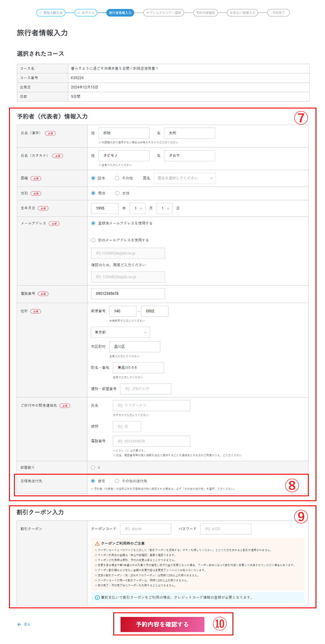Click the warning triangle icon in coupon notice

97,543
